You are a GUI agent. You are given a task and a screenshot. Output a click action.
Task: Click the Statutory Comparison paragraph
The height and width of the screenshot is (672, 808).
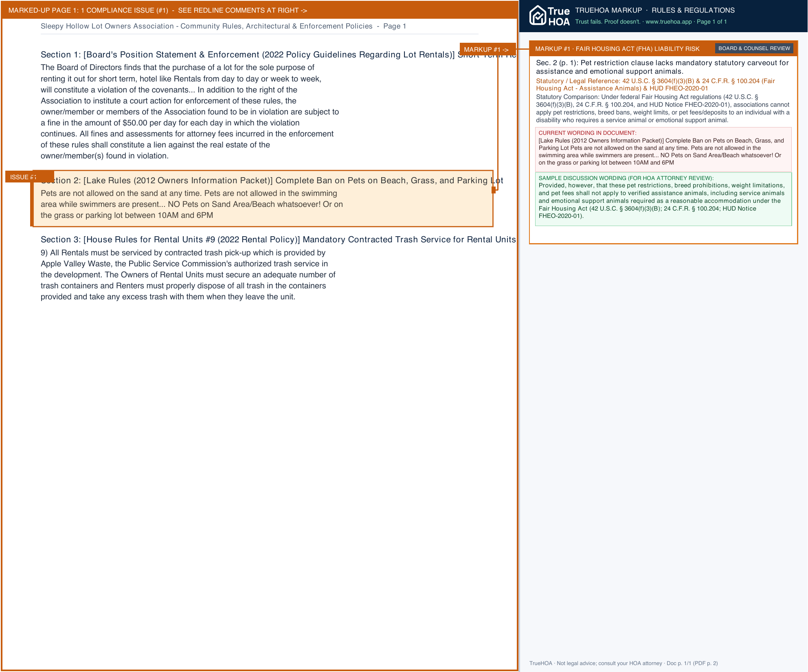(x=663, y=108)
